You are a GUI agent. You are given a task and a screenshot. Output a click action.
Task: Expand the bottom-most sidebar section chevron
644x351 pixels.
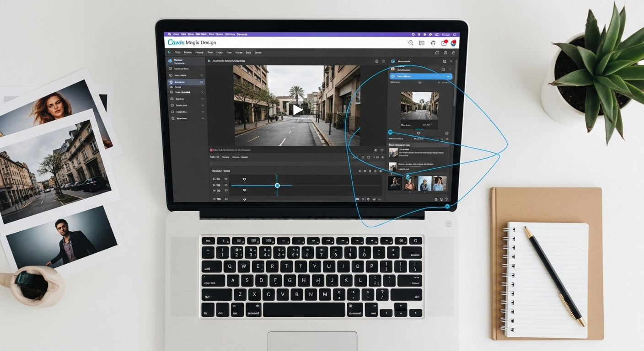point(203,118)
